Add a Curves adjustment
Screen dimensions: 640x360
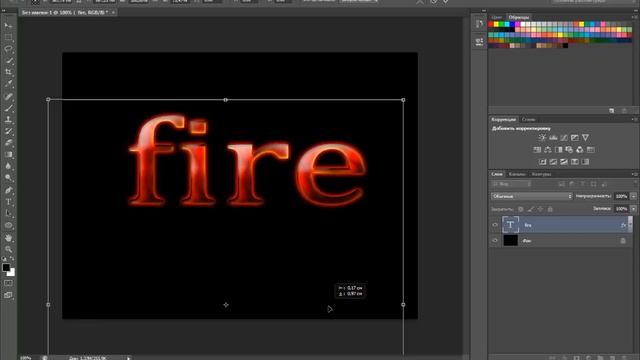[564, 138]
